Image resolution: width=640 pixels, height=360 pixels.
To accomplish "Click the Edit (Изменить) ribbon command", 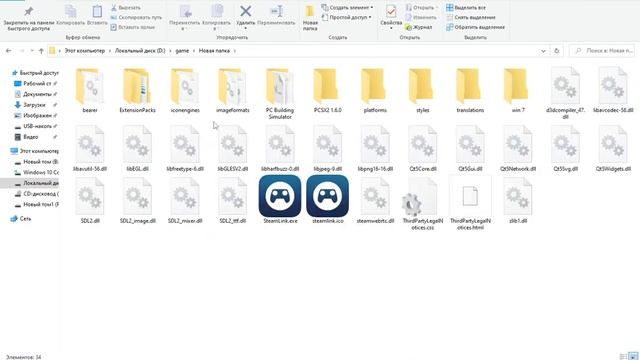I will click(421, 18).
